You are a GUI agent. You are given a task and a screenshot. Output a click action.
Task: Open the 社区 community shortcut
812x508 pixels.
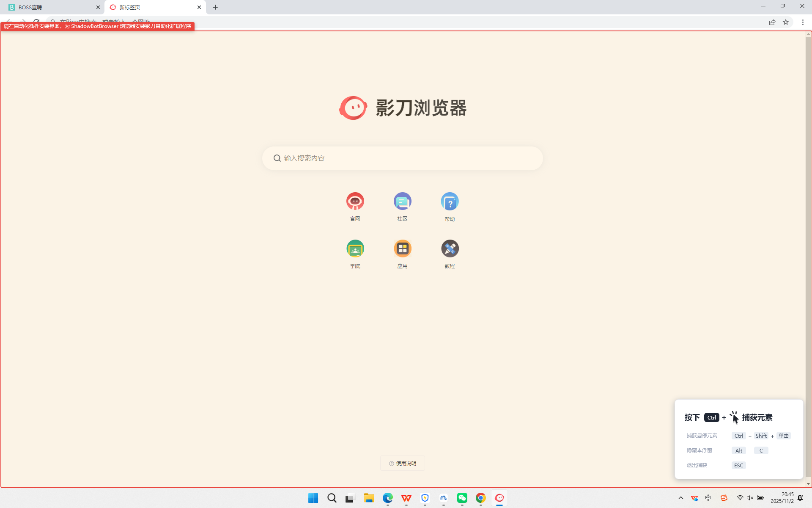[x=403, y=201]
